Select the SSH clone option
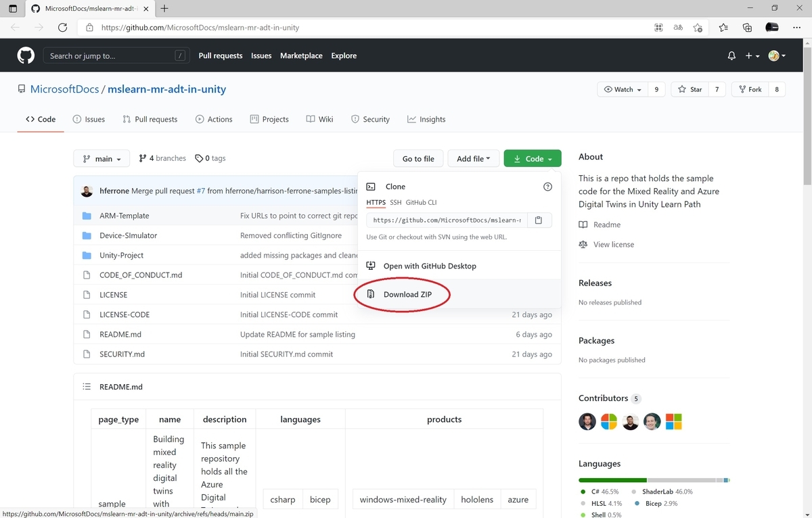The height and width of the screenshot is (518, 812). pos(395,202)
